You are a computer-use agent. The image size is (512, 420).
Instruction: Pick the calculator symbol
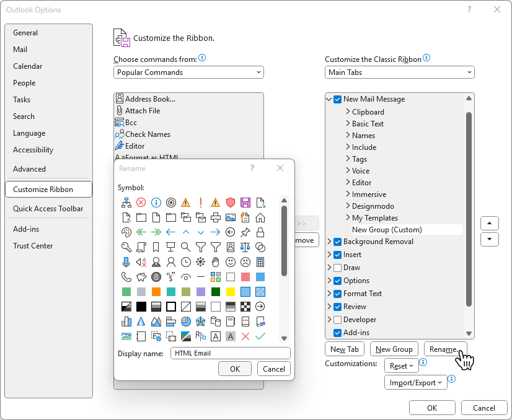(260, 262)
